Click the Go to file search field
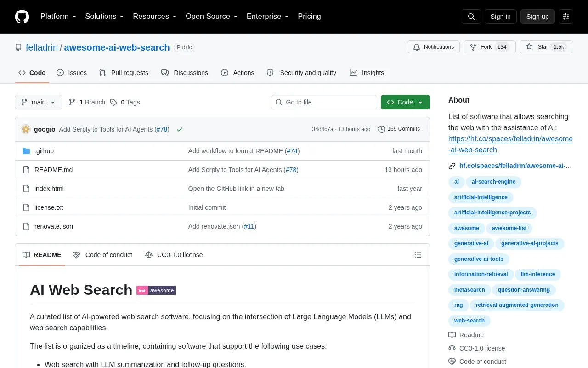This screenshot has width=588, height=368. point(324,102)
